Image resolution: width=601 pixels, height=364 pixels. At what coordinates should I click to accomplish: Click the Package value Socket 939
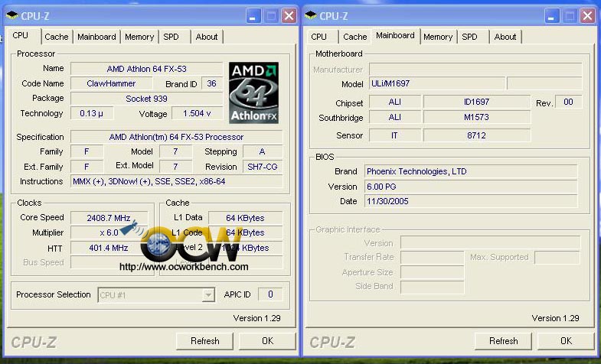coord(146,99)
